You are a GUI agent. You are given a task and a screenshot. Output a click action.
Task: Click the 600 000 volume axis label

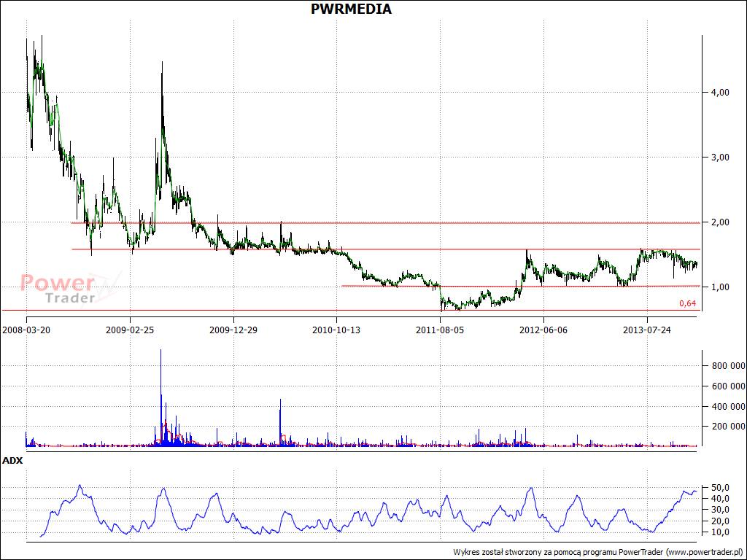point(729,386)
